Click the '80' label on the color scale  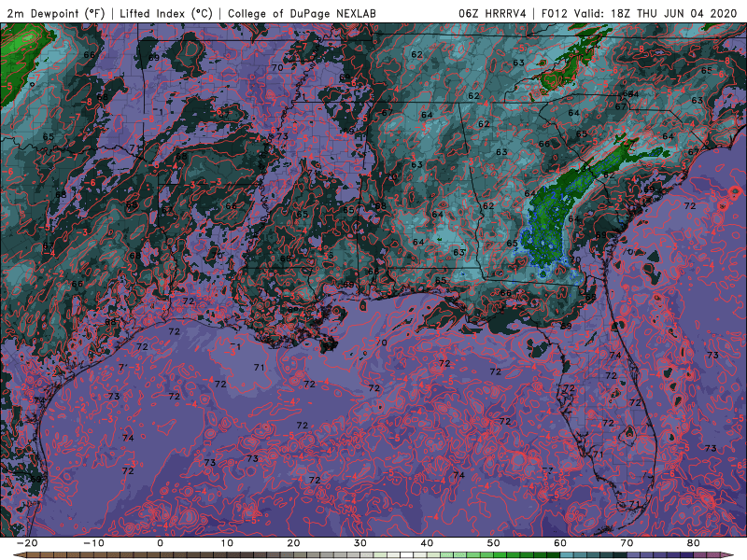694,543
